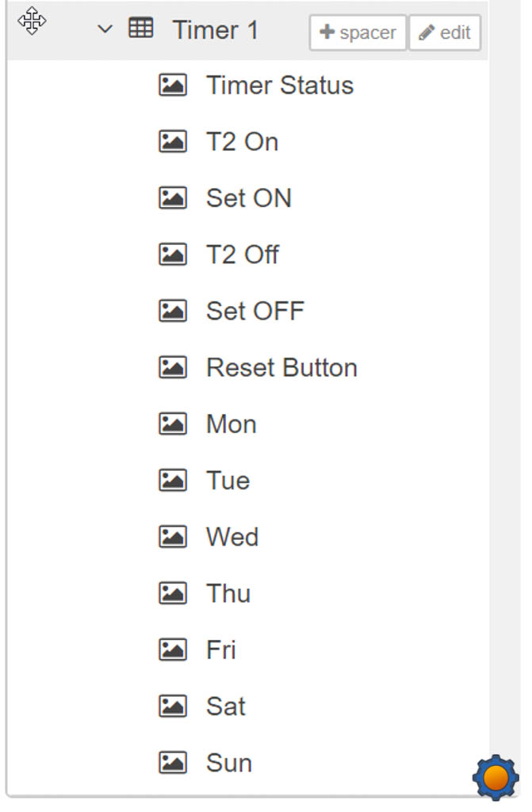Click the image icon next to Timer Status
532x812 pixels.
click(x=173, y=85)
